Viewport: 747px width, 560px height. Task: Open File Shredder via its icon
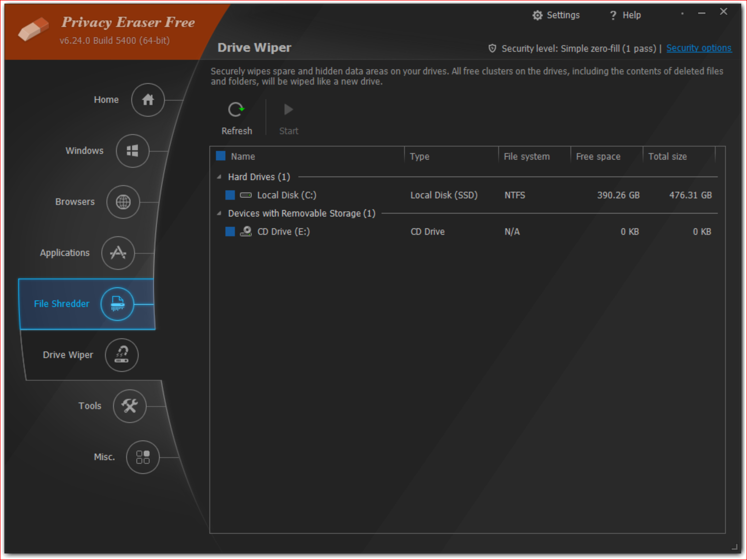117,304
